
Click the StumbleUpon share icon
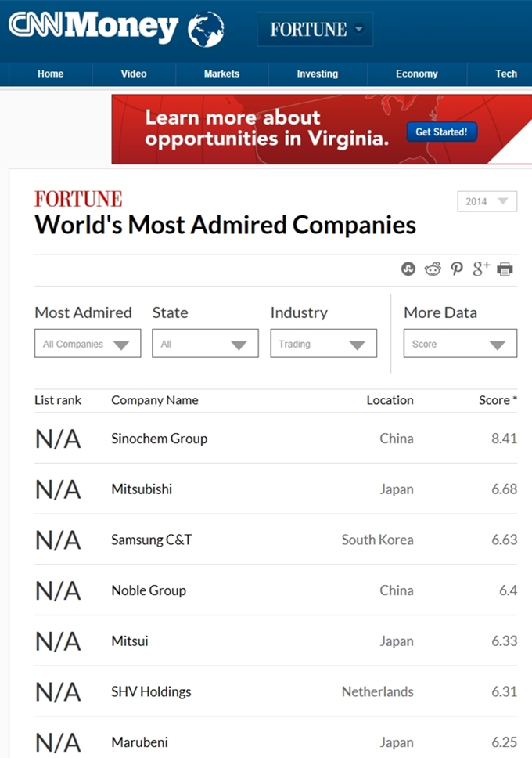click(x=408, y=269)
